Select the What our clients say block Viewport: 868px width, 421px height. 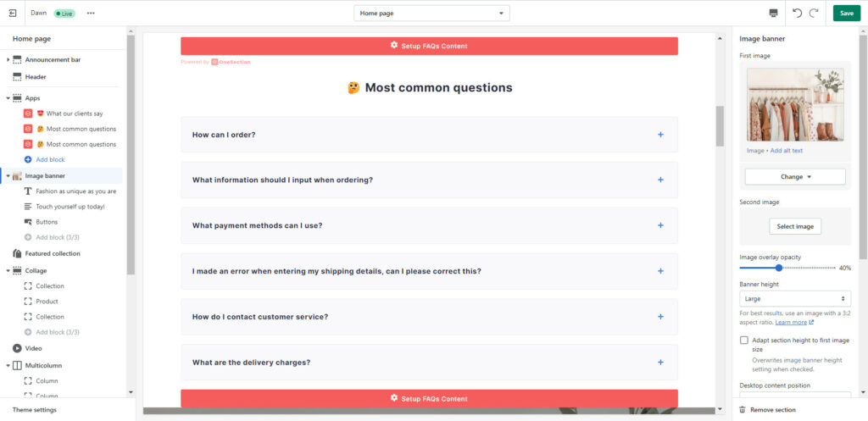point(70,114)
